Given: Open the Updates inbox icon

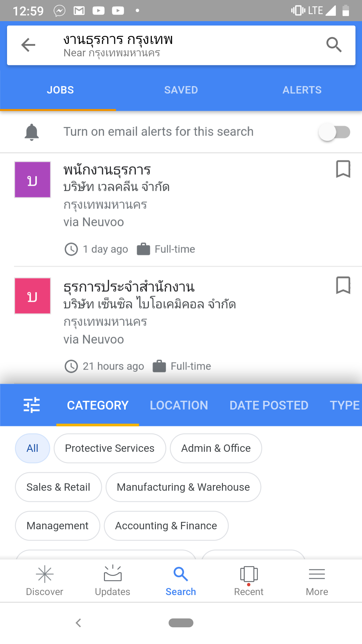Looking at the screenshot, I should (113, 574).
